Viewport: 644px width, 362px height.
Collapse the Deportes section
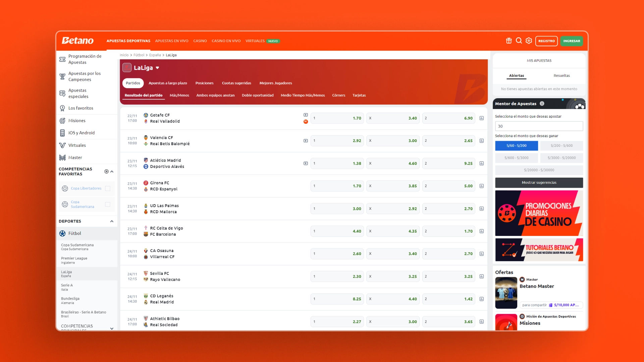click(x=112, y=221)
